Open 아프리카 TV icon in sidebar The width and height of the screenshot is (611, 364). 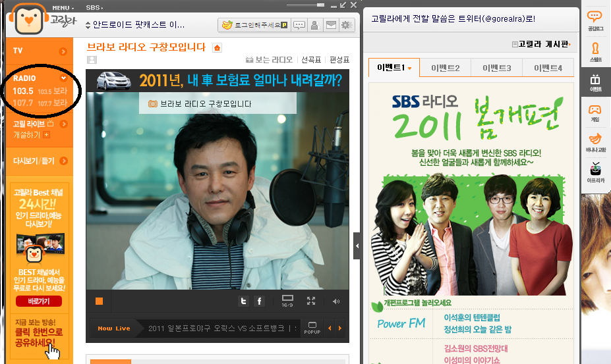595,172
